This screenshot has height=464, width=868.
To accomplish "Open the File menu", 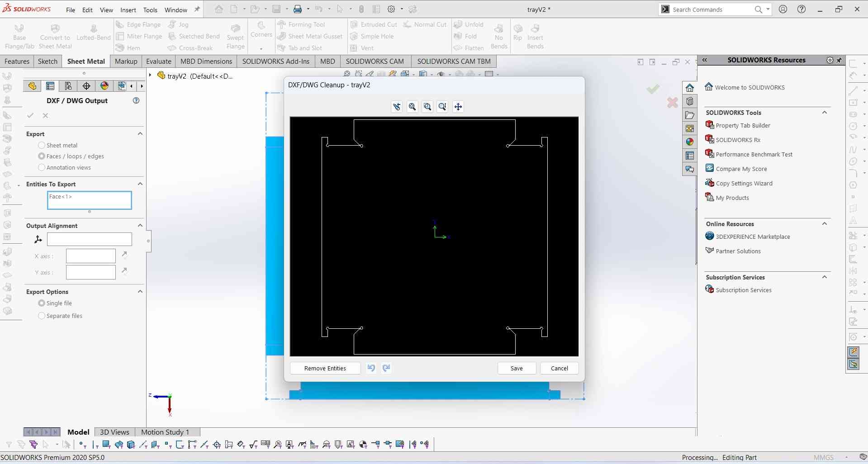I will 71,10.
